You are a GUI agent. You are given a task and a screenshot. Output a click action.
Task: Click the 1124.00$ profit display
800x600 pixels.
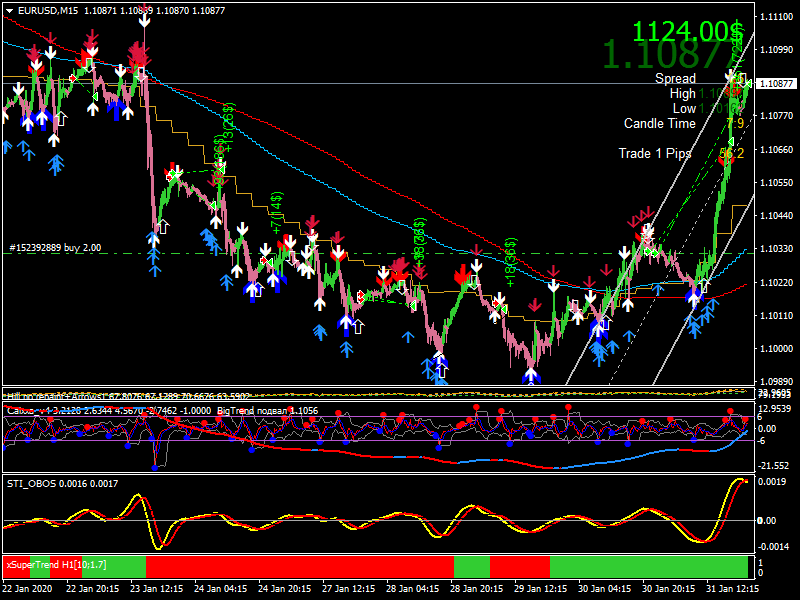tap(688, 31)
